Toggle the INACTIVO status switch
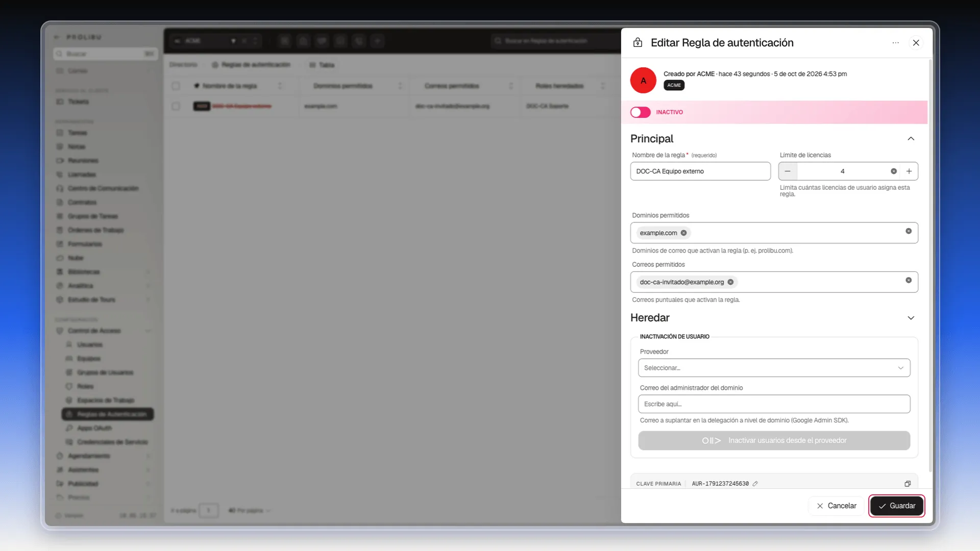980x551 pixels. pyautogui.click(x=640, y=112)
